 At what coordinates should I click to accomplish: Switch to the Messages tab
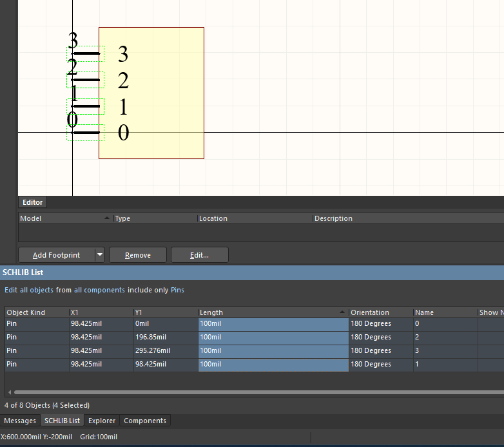click(x=20, y=421)
